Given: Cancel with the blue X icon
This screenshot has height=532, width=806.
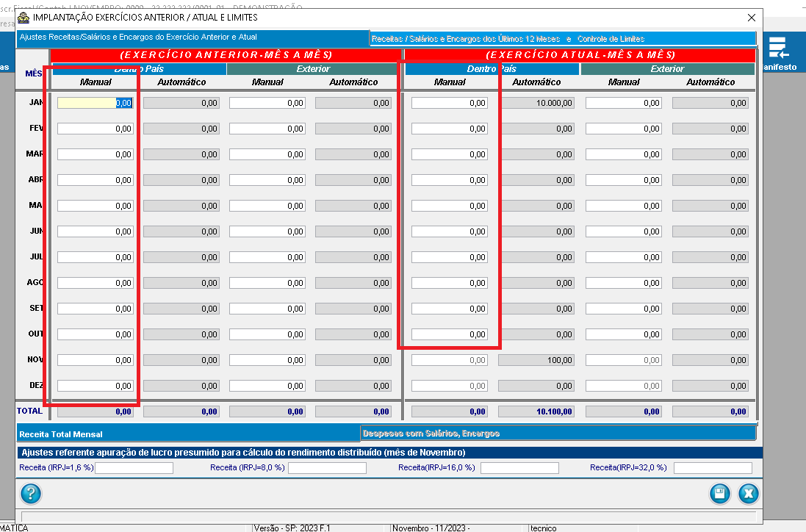Looking at the screenshot, I should coord(749,494).
